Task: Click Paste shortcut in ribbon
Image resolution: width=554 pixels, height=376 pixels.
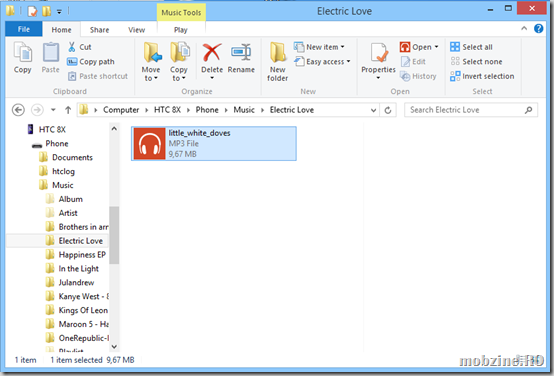Action: [98, 76]
